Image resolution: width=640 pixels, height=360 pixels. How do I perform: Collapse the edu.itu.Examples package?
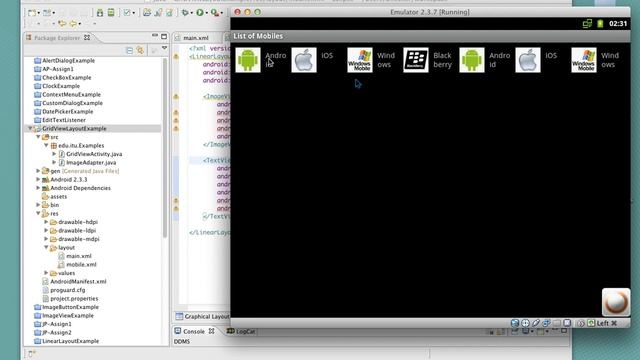click(46, 146)
